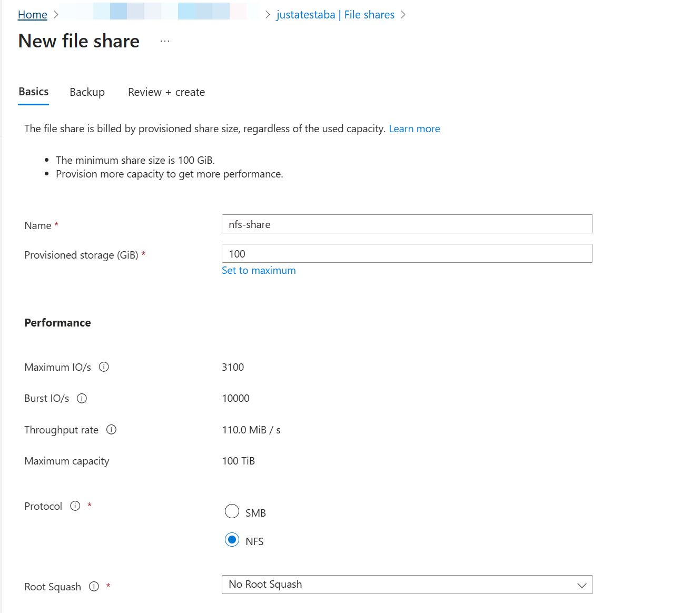
Task: Click the Maximum IO/s value 3100
Action: (233, 368)
